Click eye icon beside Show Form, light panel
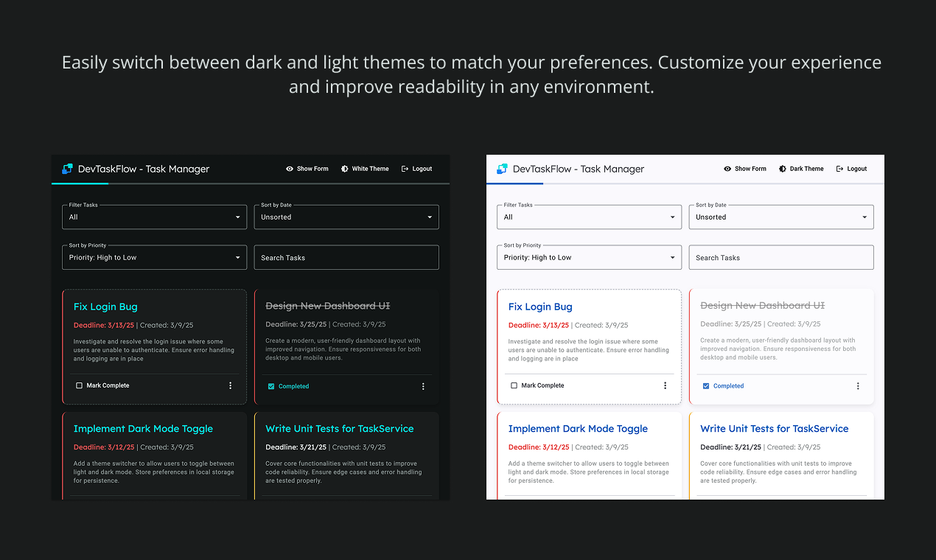The height and width of the screenshot is (560, 936). click(727, 169)
